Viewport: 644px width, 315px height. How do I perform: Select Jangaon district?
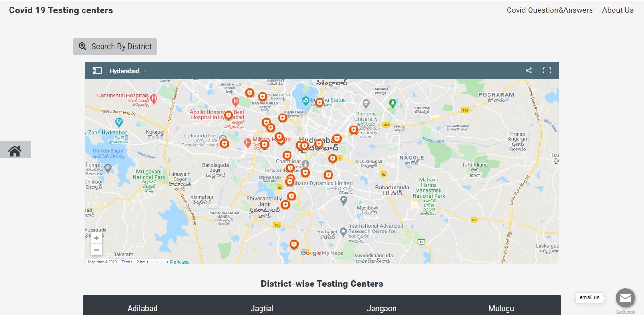point(382,308)
